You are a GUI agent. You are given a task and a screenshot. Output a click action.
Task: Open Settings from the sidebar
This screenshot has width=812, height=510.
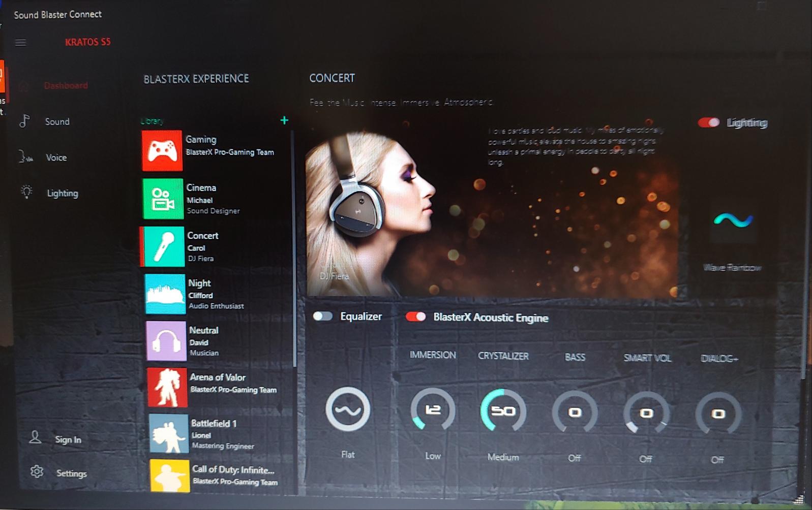71,473
